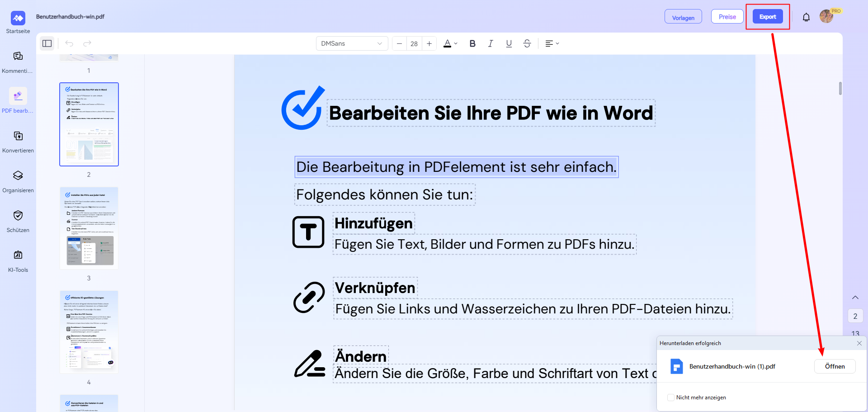Toggle the thumbnail sidebar panel
Viewport: 868px width, 412px height.
(x=47, y=43)
